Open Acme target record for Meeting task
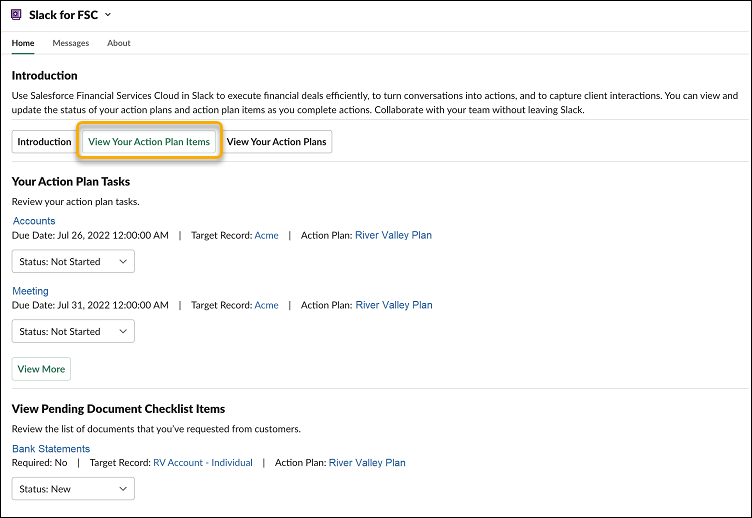752x518 pixels. tap(266, 305)
